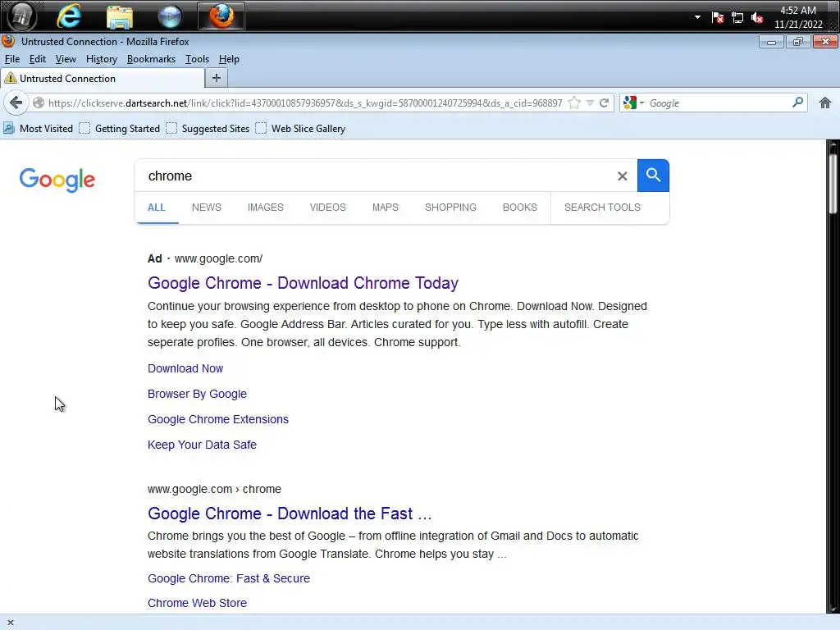Open the clock showing 4:52 AM

point(797,10)
